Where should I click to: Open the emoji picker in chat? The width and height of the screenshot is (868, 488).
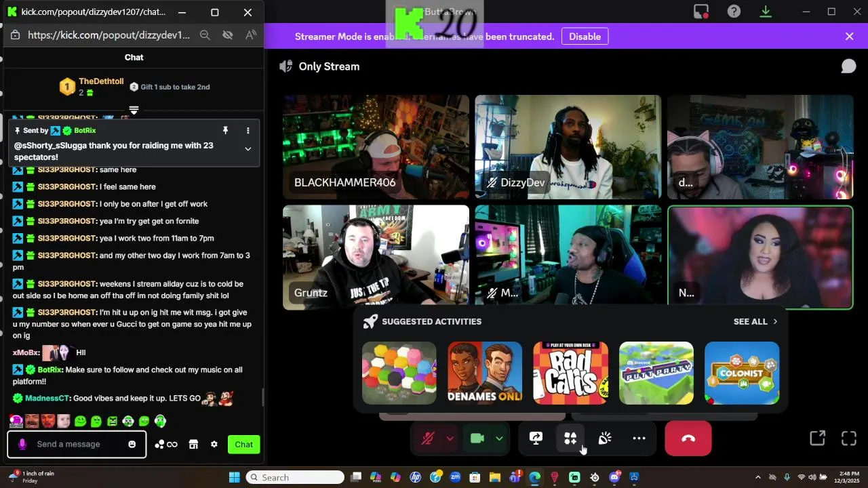click(132, 444)
